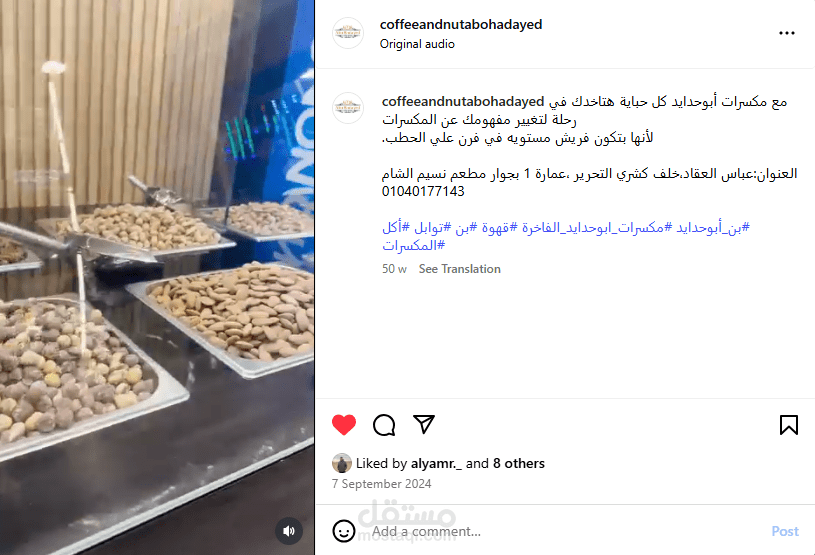Save post with the bookmark icon
This screenshot has width=815, height=555.
point(788,425)
